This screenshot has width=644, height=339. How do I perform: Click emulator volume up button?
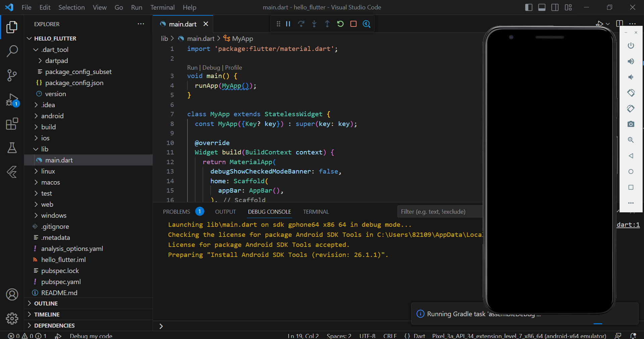[631, 61]
